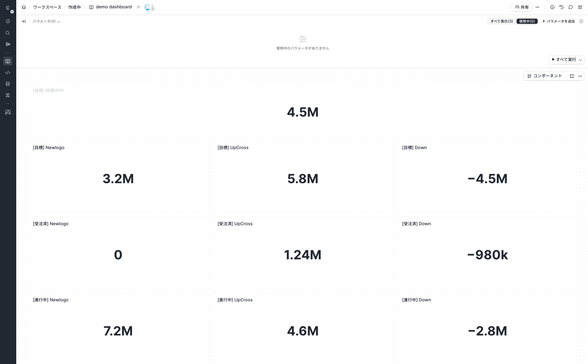Select すべて表示(3) parameter tab

click(501, 21)
